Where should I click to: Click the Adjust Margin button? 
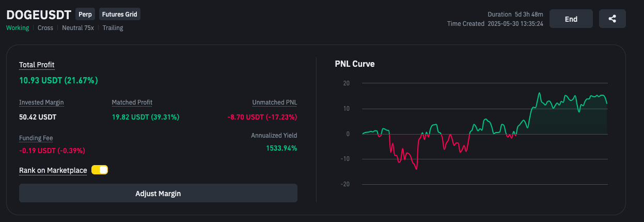(x=158, y=194)
